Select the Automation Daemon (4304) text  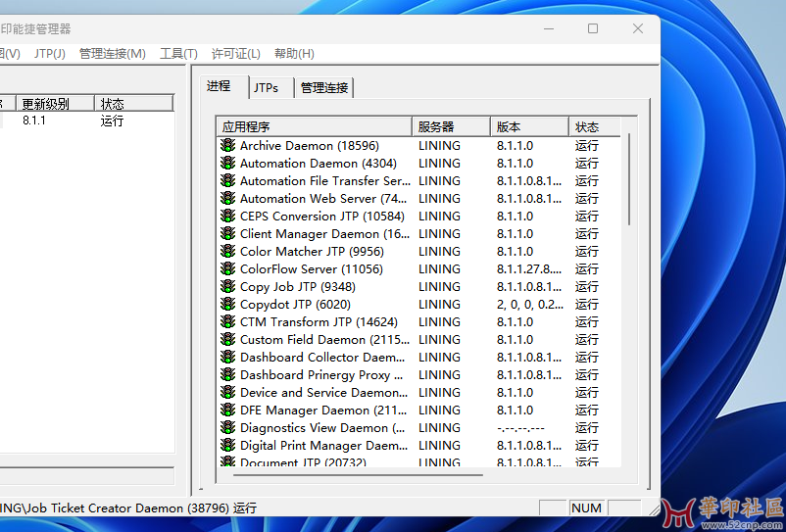click(319, 164)
